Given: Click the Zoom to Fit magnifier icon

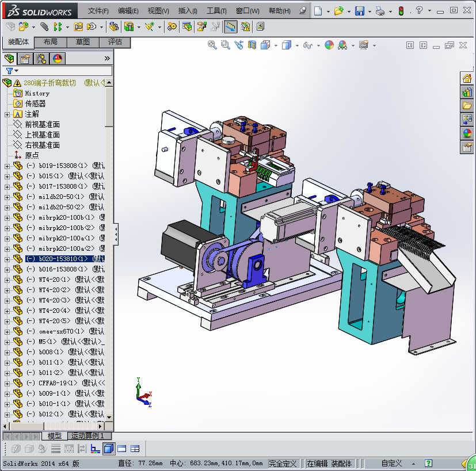Looking at the screenshot, I should click(212, 45).
